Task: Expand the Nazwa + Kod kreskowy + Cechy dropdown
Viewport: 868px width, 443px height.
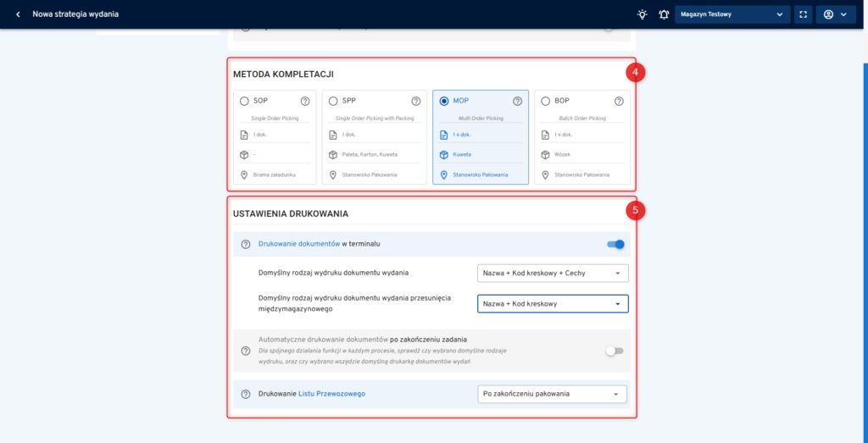Action: point(553,273)
